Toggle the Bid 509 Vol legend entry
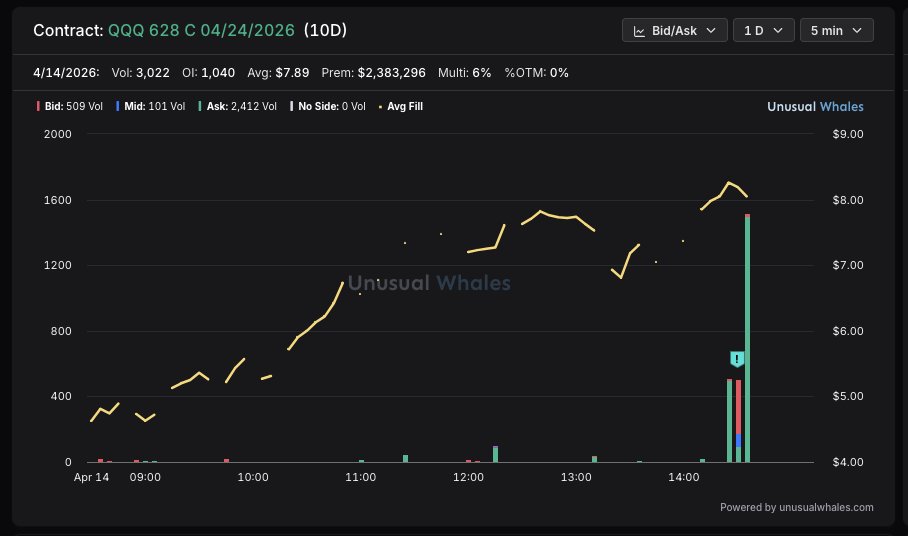This screenshot has height=536, width=908. point(69,107)
